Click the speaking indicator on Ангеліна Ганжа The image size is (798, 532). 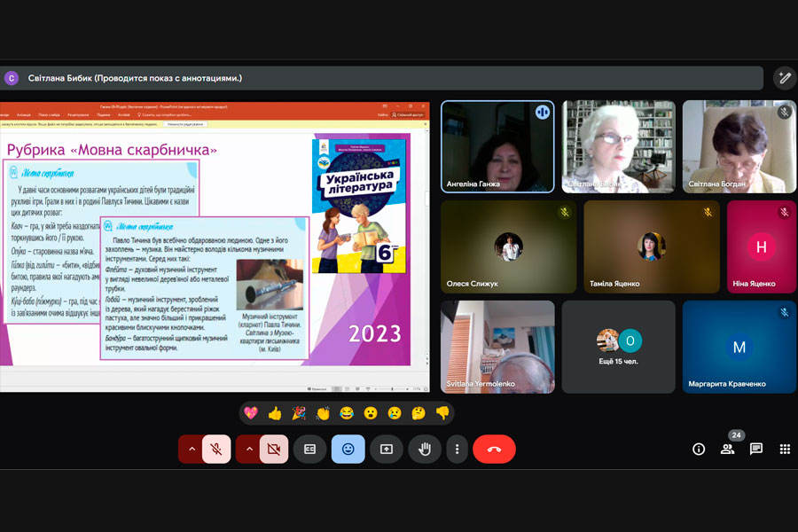[x=543, y=112]
